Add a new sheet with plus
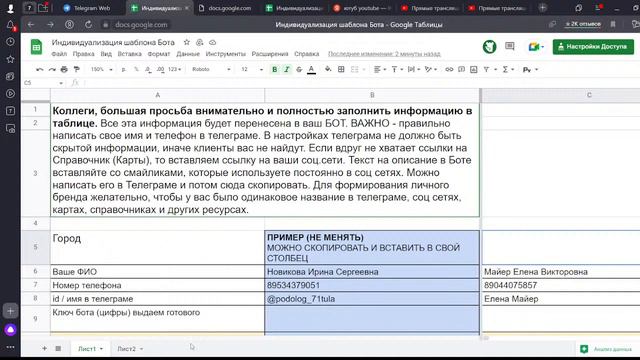640x360 pixels. [44, 348]
